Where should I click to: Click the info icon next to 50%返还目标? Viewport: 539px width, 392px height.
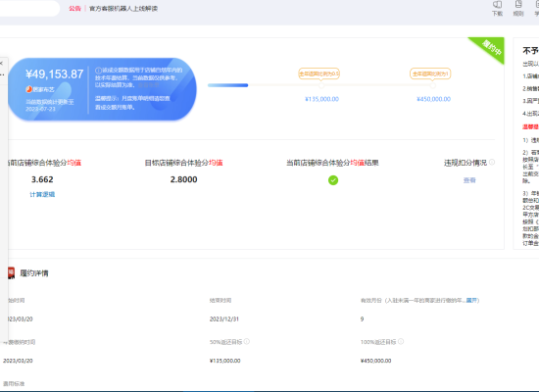247,341
